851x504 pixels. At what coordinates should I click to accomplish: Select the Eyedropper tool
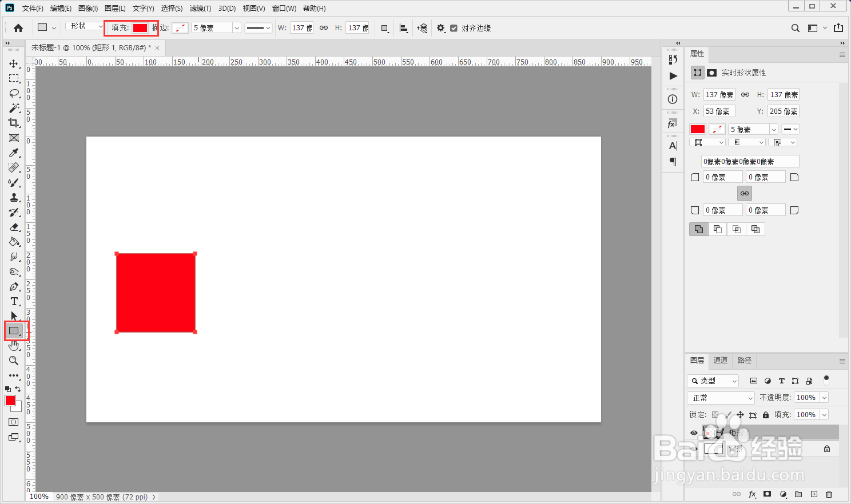click(x=14, y=153)
